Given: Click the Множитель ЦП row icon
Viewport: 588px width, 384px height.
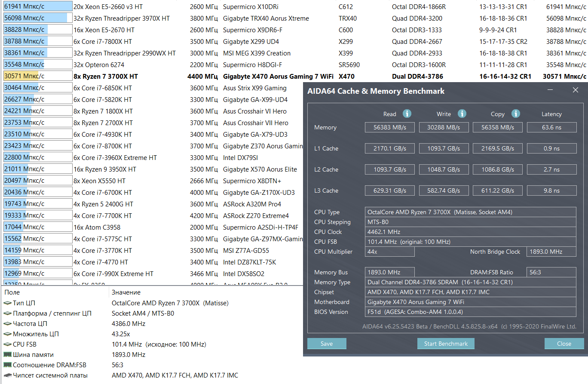Looking at the screenshot, I should [x=7, y=334].
